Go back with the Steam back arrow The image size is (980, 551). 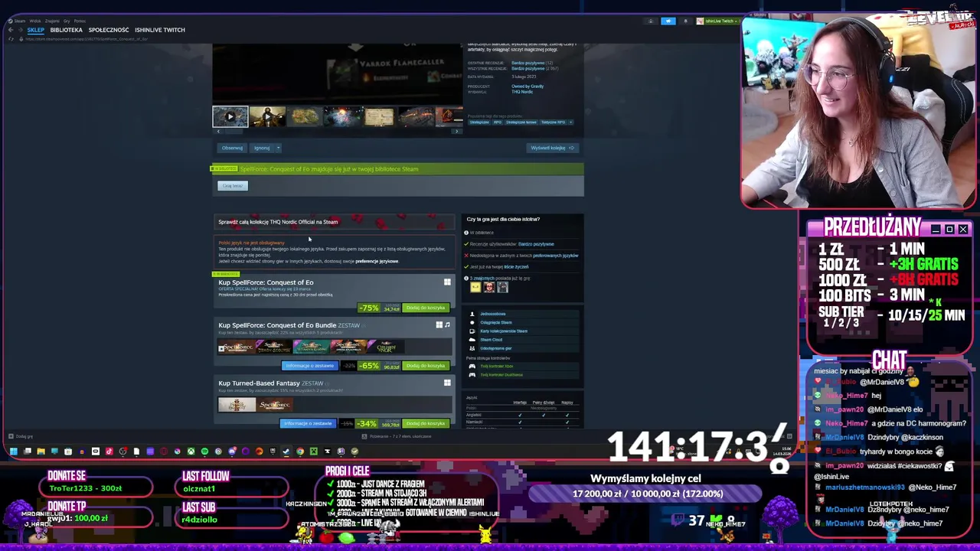click(10, 30)
